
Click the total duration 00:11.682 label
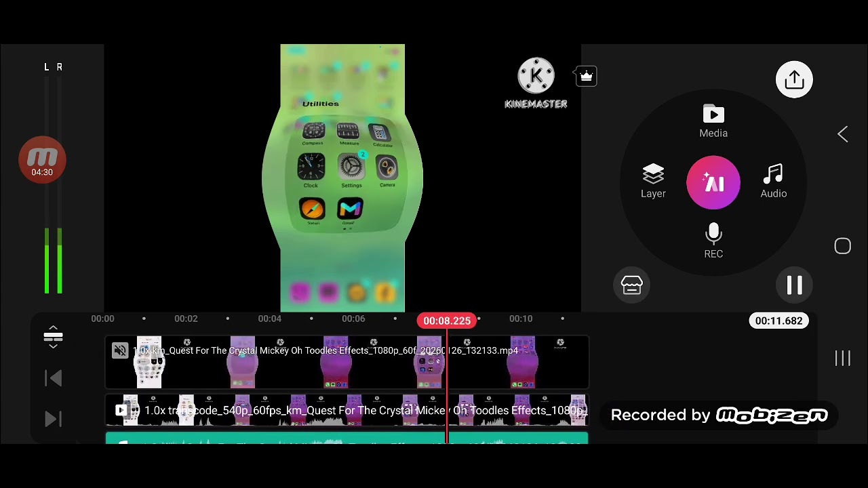[778, 321]
